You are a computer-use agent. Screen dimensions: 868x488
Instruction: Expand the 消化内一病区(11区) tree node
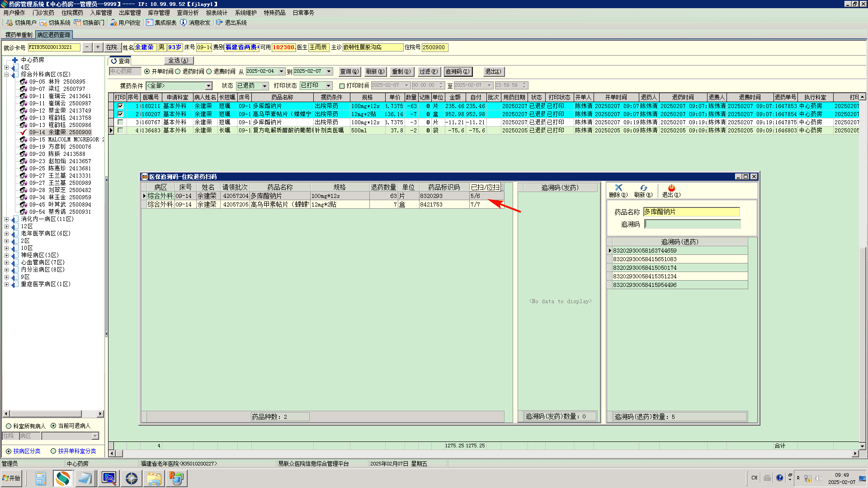point(6,219)
